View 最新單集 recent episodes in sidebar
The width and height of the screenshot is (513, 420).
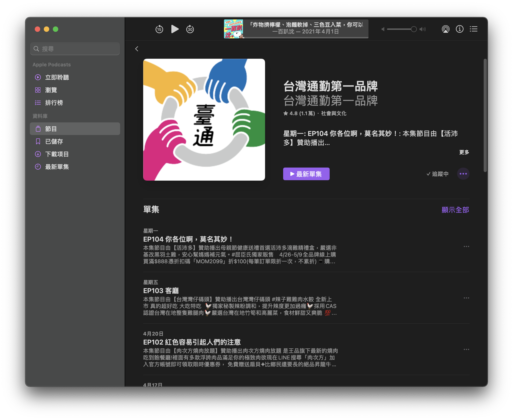(57, 167)
